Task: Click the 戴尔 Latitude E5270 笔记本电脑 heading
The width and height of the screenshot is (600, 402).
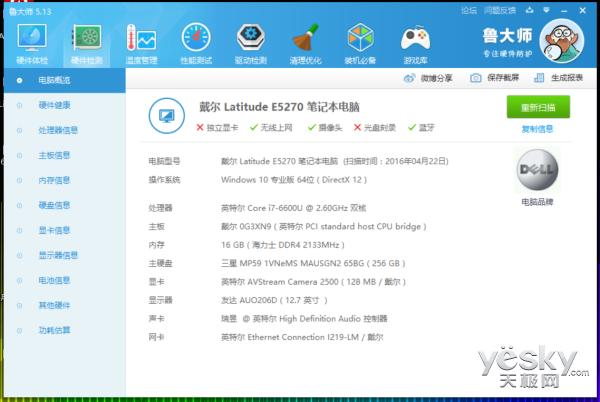Action: pos(279,107)
